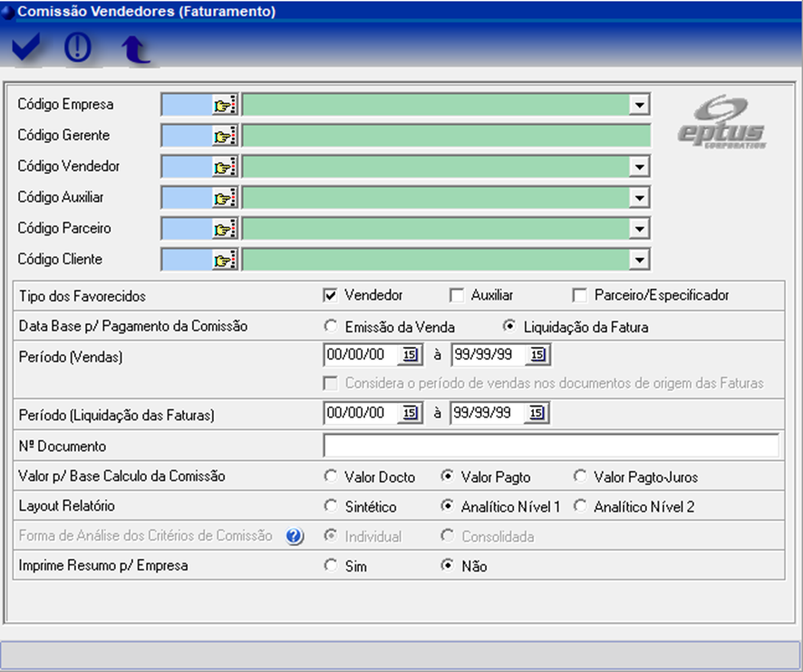Open calendar for Período (Vendas) start date
Viewport: 803px width, 672px height.
click(x=409, y=355)
